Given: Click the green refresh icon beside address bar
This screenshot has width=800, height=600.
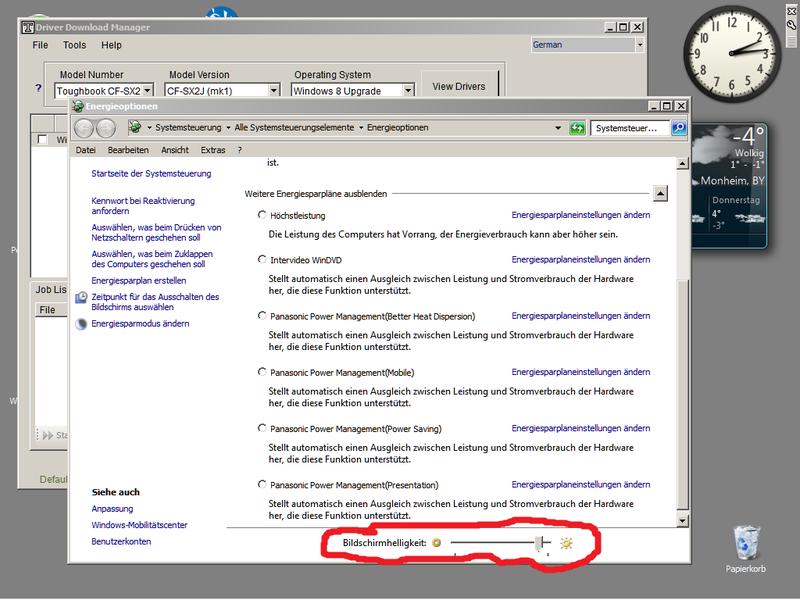Looking at the screenshot, I should [x=577, y=128].
